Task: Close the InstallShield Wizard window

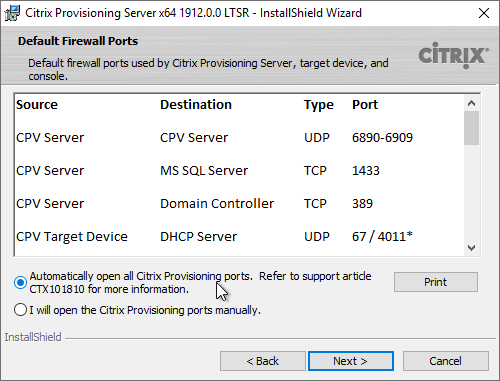Action: pyautogui.click(x=484, y=13)
